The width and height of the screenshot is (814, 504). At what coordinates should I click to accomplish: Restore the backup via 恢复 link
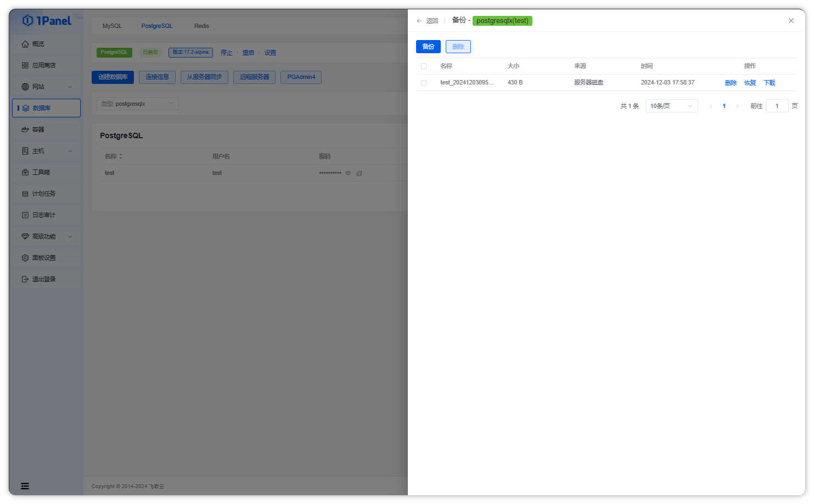750,83
